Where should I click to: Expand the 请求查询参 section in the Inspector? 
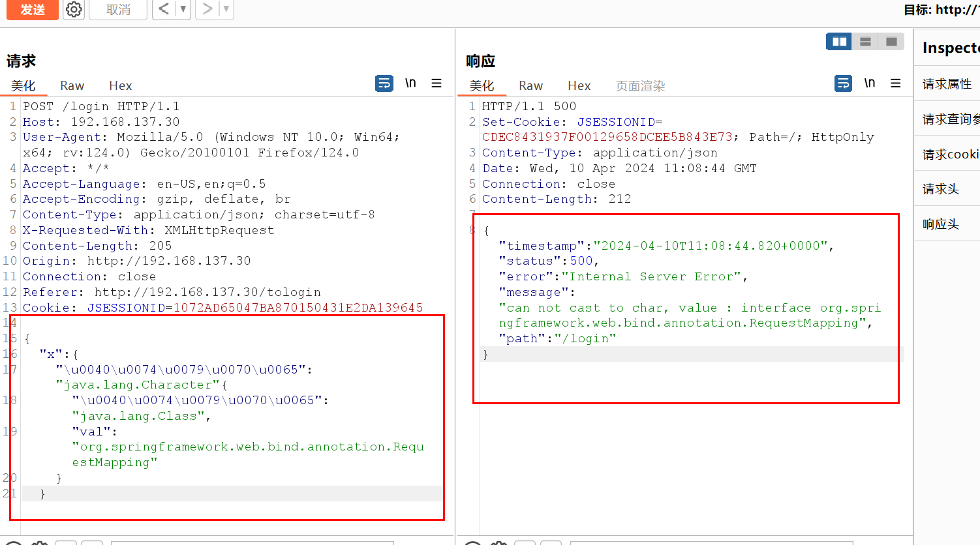pos(947,119)
